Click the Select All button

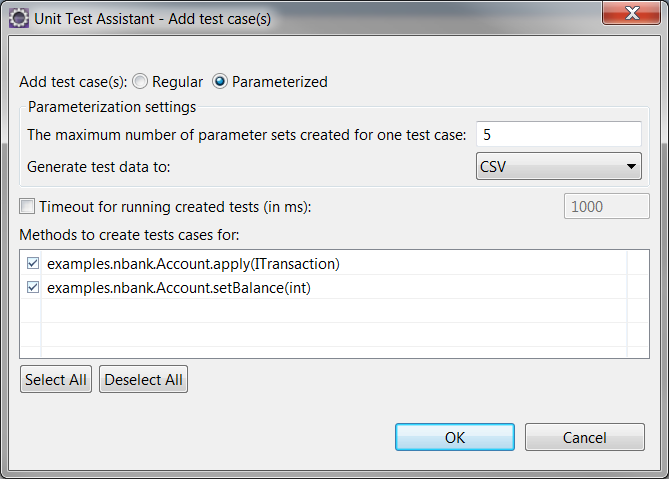56,379
